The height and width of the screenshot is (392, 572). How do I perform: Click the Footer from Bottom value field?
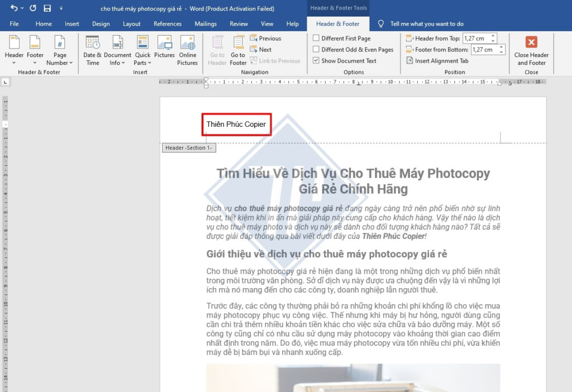(484, 50)
